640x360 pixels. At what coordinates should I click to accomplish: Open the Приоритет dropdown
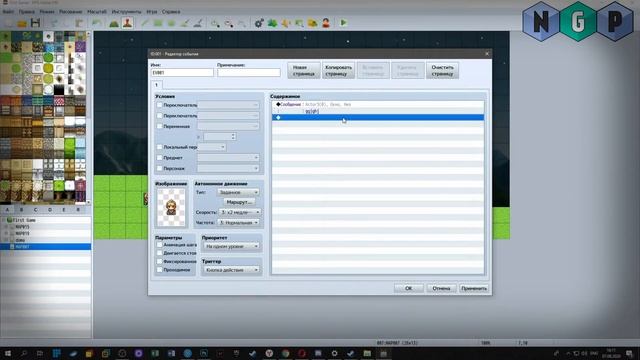(x=231, y=247)
